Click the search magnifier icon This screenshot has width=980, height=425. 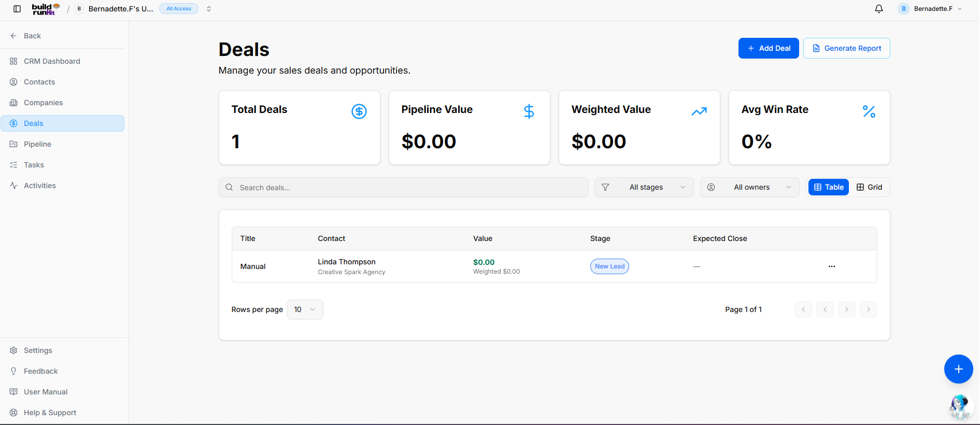click(229, 188)
